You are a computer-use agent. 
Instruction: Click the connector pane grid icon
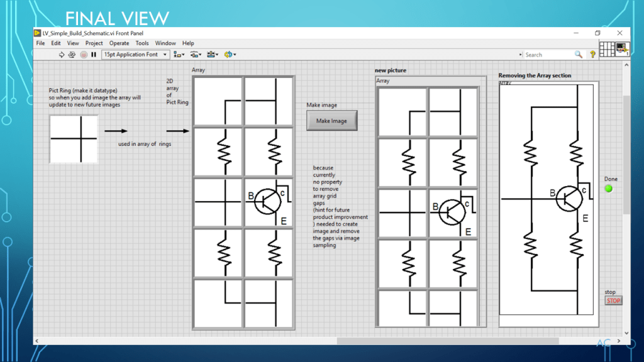click(607, 49)
